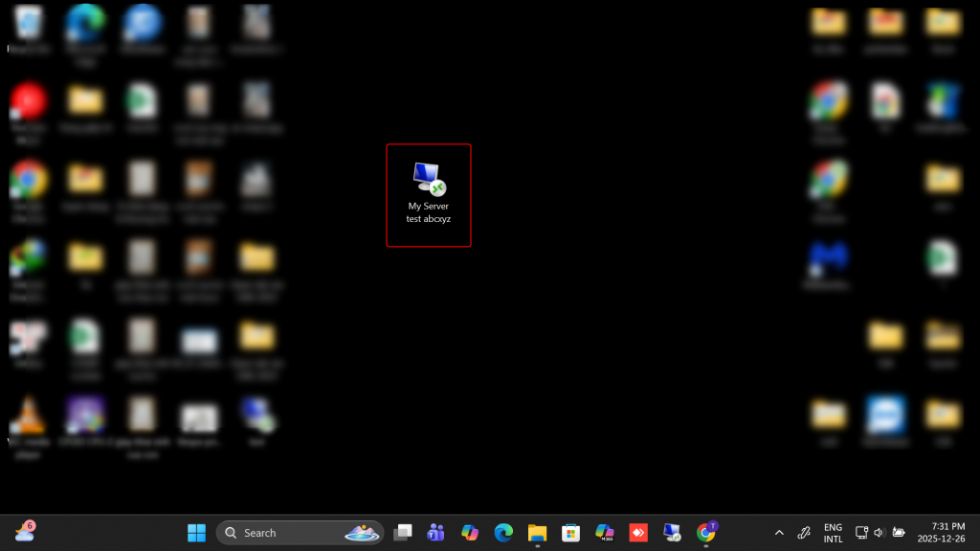Launch Microsoft Teams from the taskbar

tap(436, 533)
